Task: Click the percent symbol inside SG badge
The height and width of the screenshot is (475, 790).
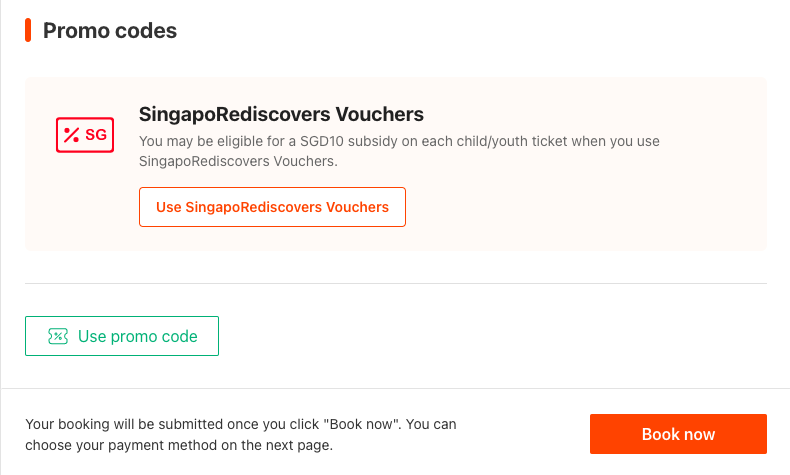Action: click(71, 134)
